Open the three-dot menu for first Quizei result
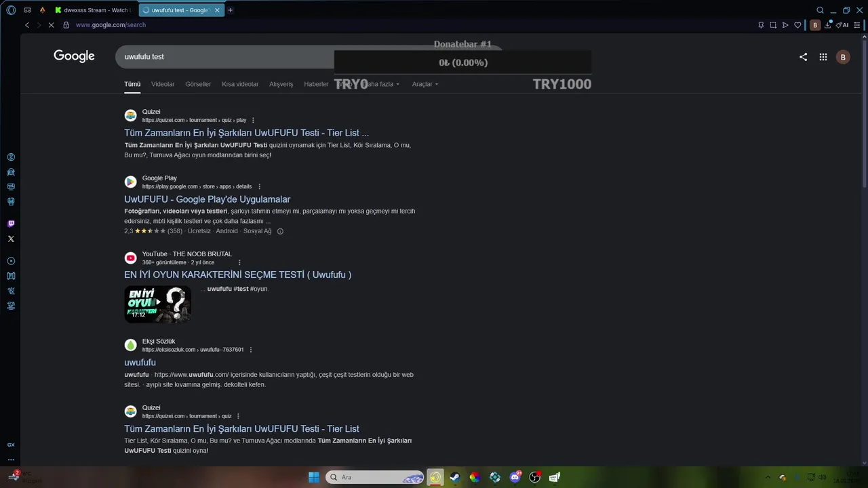The height and width of the screenshot is (488, 868). pos(253,120)
